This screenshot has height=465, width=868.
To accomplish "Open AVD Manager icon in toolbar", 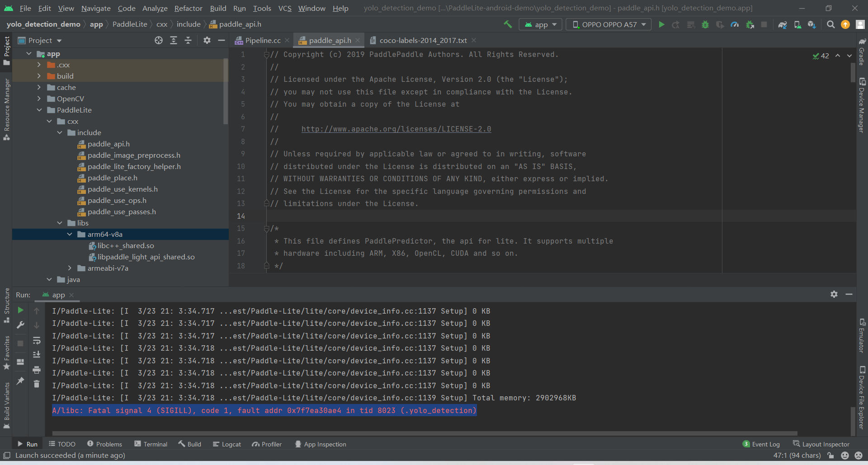I will (x=797, y=24).
